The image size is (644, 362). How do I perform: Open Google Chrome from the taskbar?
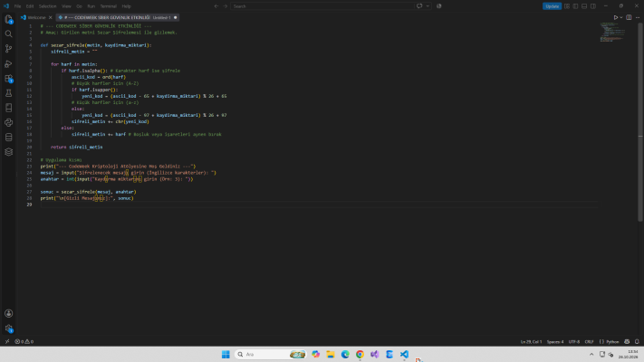click(x=360, y=354)
